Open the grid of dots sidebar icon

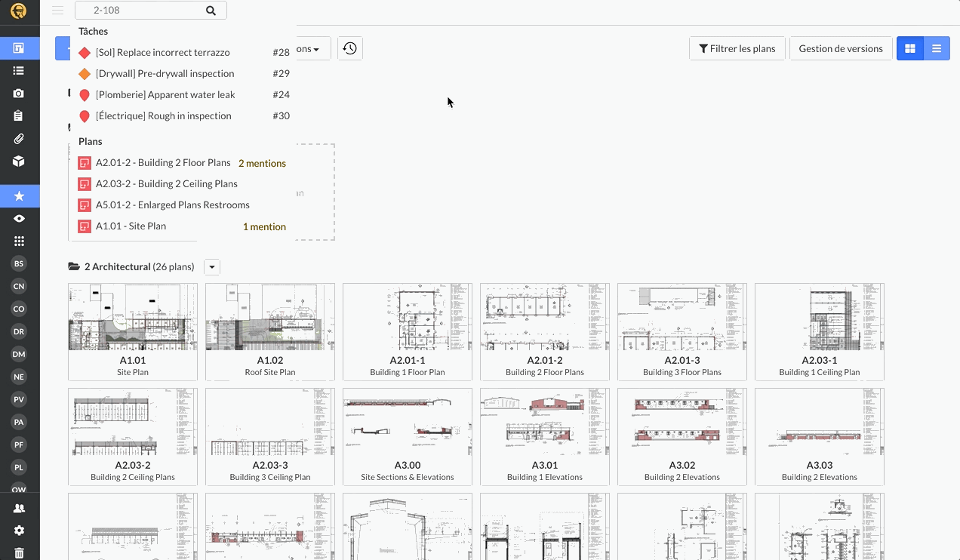point(19,242)
